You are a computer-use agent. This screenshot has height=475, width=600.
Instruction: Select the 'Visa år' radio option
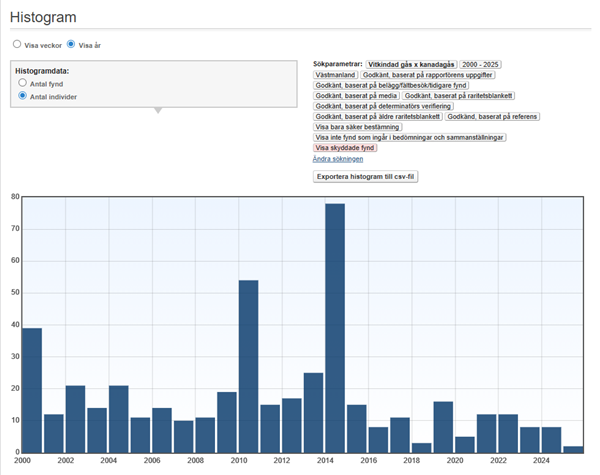click(71, 45)
